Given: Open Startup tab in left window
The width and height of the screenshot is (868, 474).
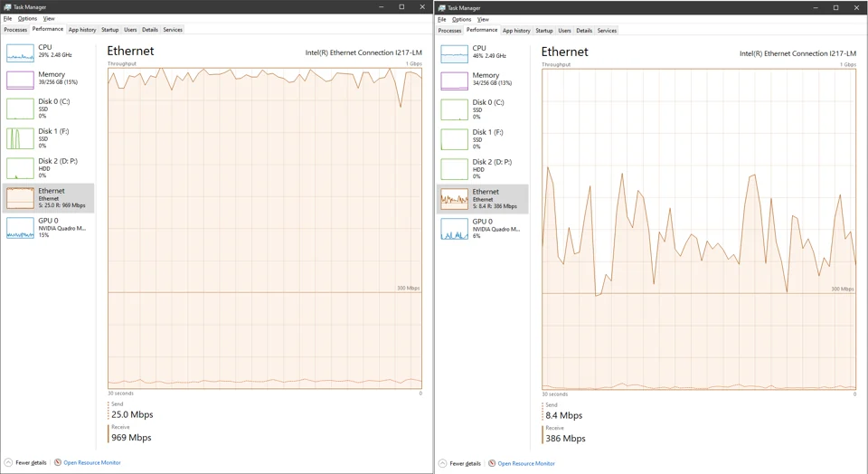Looking at the screenshot, I should pos(109,30).
